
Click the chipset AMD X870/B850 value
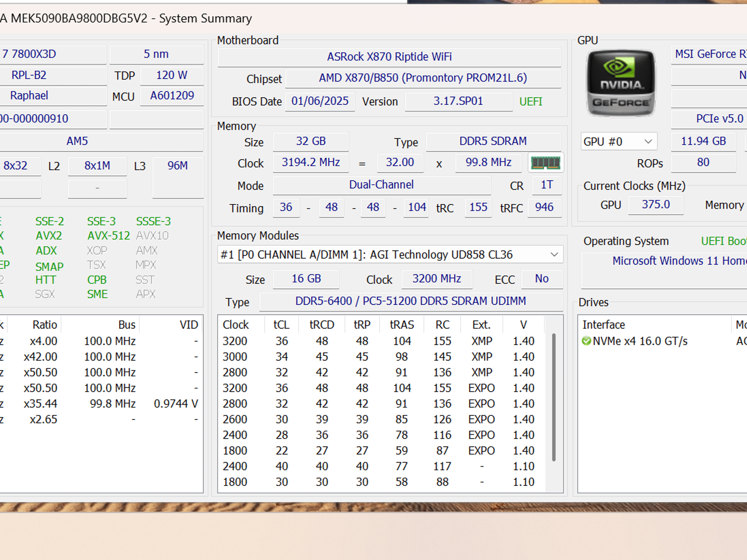(423, 78)
